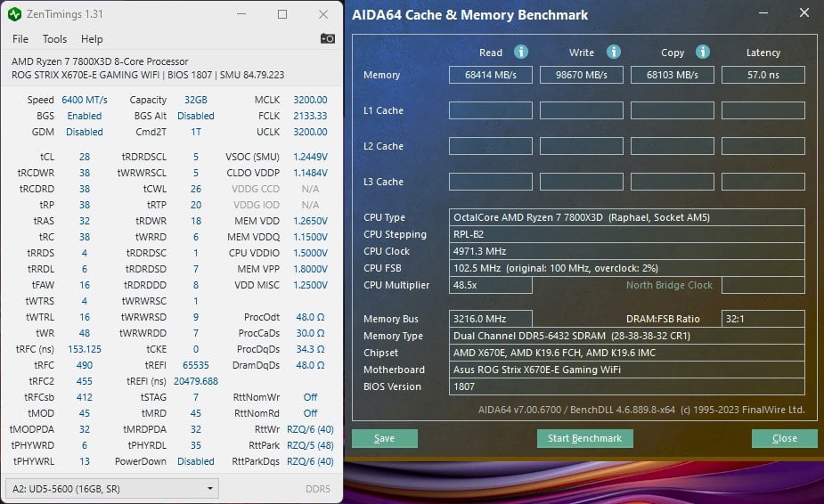
Task: Click the tREFI (ns) value 20479.688
Action: (195, 381)
